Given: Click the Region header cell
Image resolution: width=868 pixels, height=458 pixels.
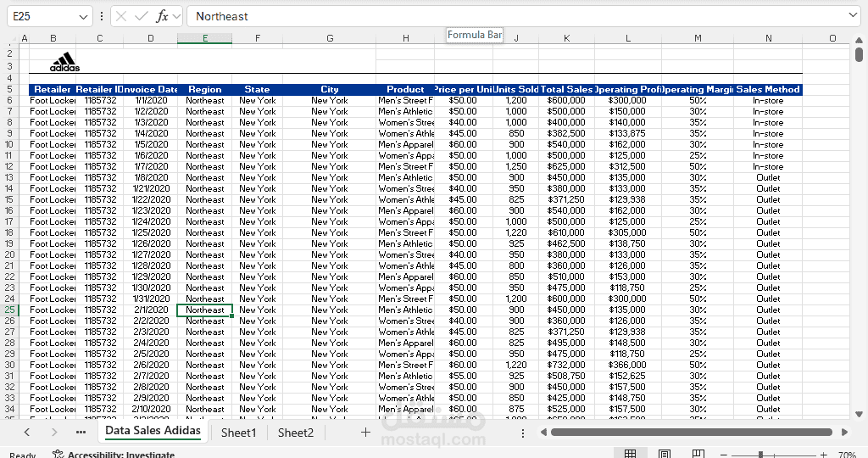Looking at the screenshot, I should (x=205, y=90).
